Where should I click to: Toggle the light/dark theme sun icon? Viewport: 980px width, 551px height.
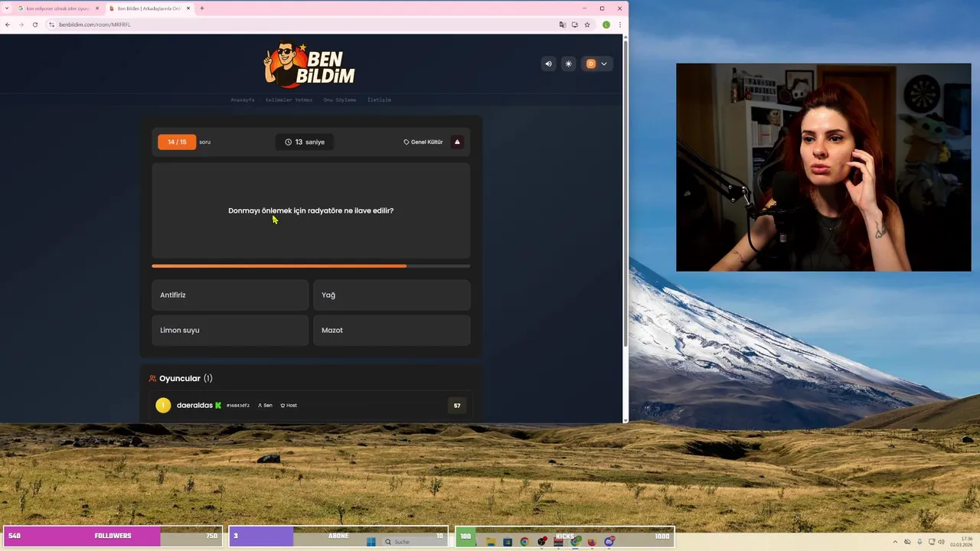click(x=568, y=64)
